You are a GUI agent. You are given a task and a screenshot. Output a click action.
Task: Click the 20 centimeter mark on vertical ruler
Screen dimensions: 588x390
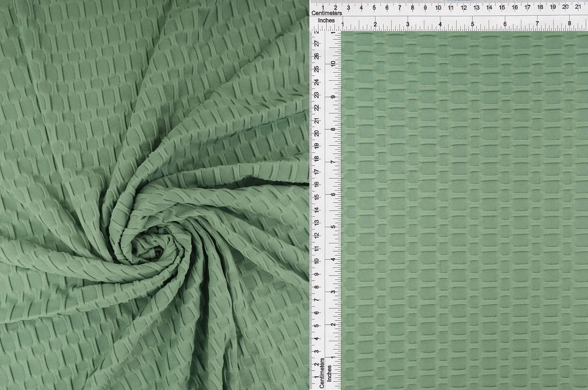pyautogui.click(x=316, y=133)
